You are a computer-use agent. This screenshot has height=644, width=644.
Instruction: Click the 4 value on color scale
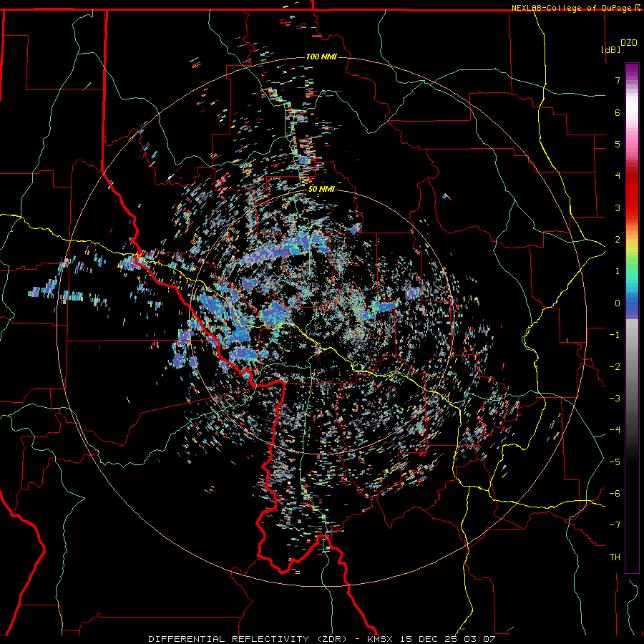[618, 176]
